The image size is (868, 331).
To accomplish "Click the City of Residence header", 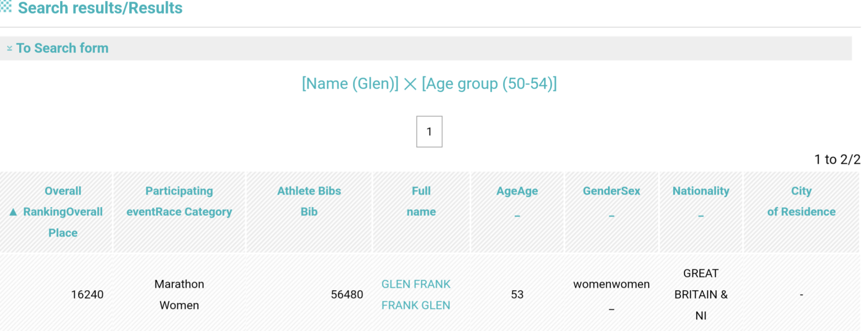I will pos(801,201).
